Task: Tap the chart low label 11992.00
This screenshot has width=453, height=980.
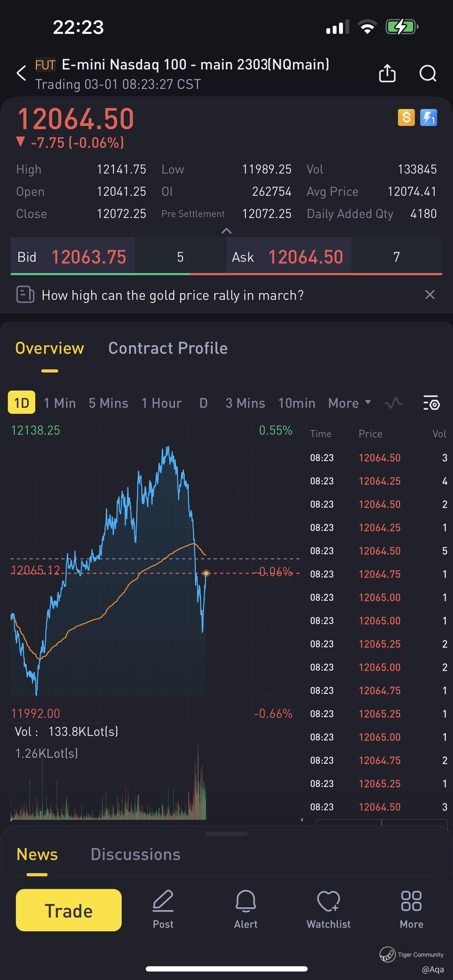Action: point(36,713)
